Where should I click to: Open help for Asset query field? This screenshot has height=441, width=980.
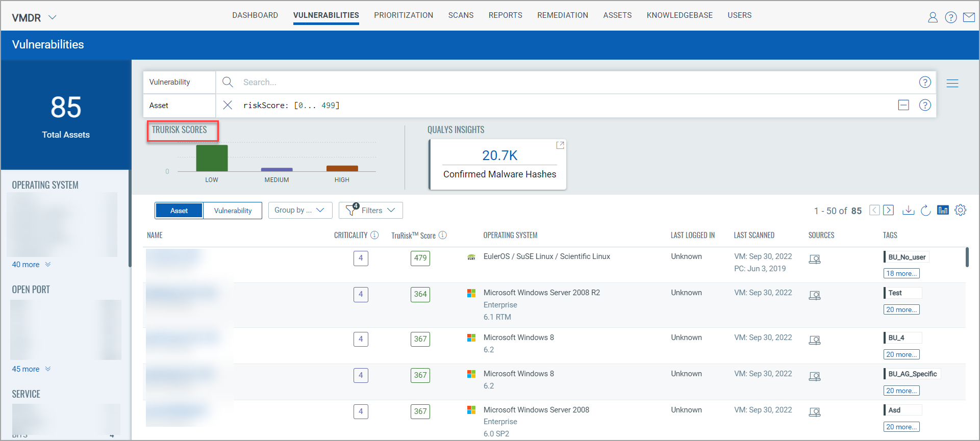tap(925, 105)
